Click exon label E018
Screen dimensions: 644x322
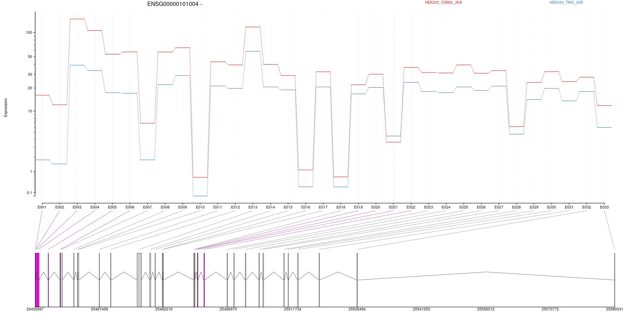point(341,207)
